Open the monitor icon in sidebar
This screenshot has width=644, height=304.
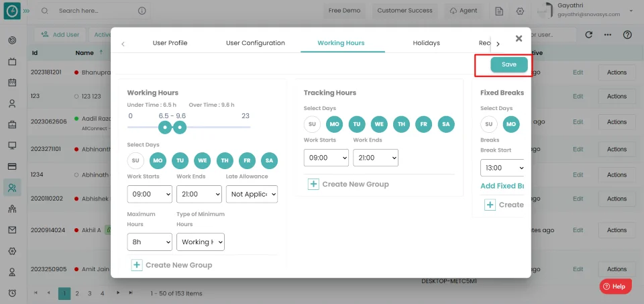12,146
